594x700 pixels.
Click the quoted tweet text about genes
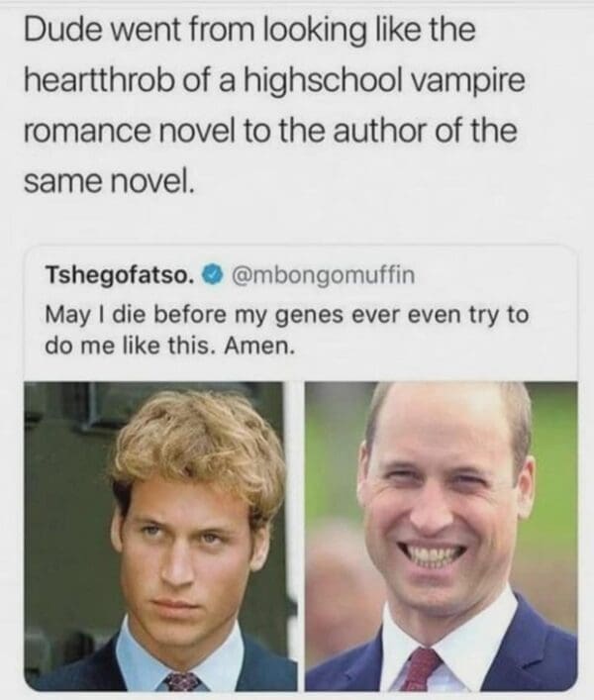[287, 330]
